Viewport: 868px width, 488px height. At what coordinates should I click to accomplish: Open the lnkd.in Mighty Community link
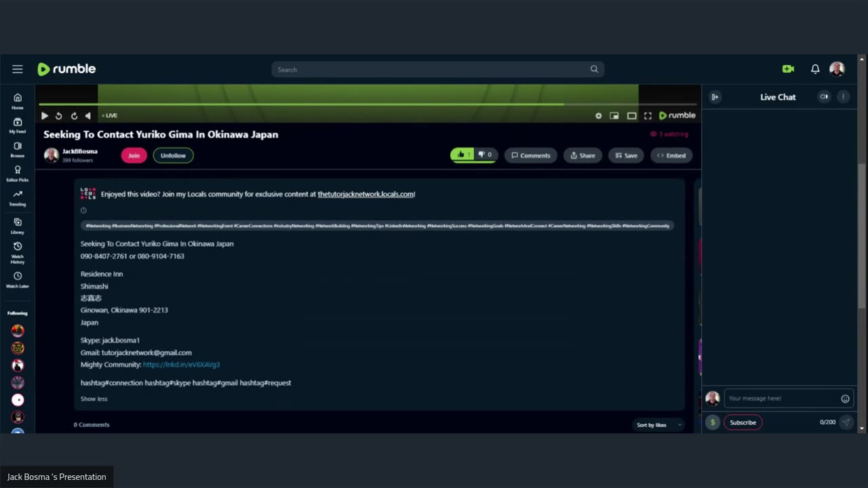pos(181,365)
